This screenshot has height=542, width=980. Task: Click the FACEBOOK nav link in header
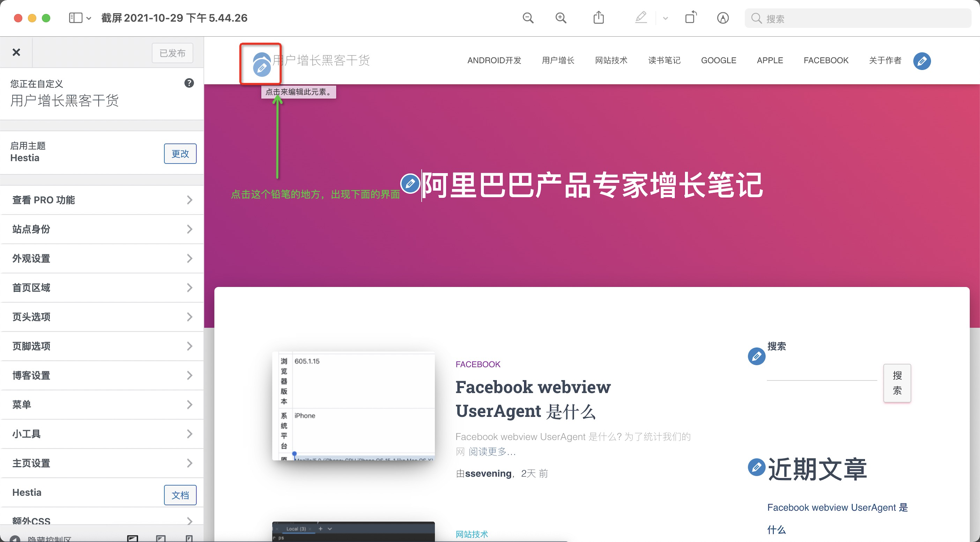pos(826,60)
